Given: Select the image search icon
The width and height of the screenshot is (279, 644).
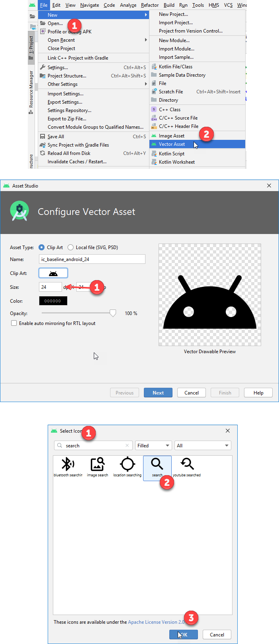Looking at the screenshot, I should (97, 467).
